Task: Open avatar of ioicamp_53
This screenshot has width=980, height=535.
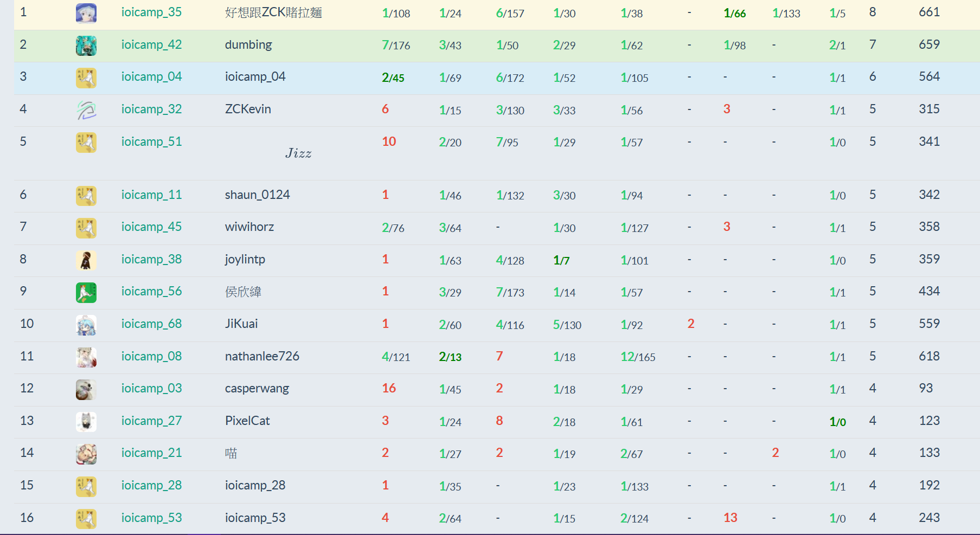Action: pos(86,519)
